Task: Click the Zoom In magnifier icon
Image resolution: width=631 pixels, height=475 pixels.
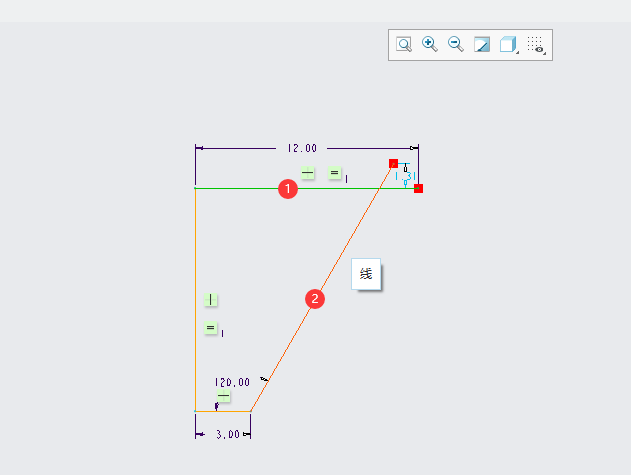Action: pos(429,44)
